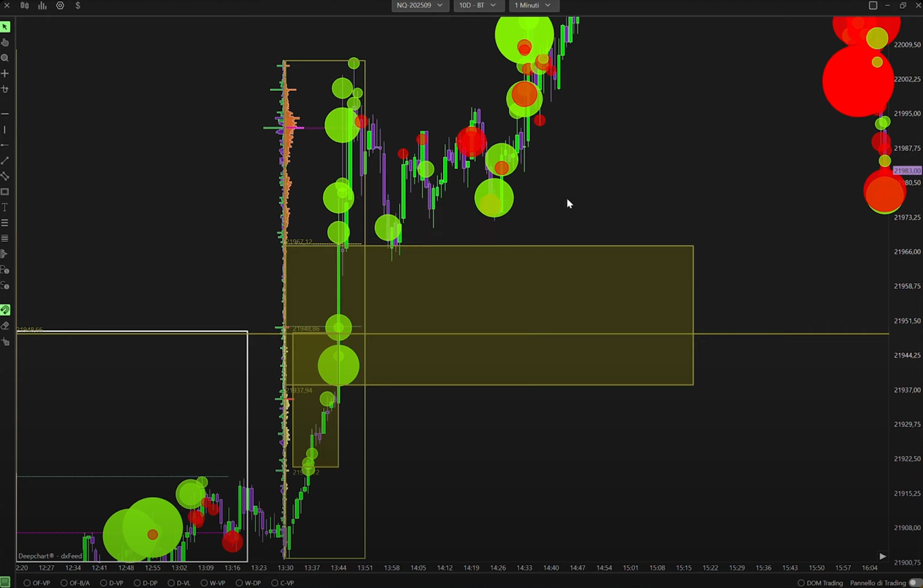Viewport: 923px width, 588px height.
Task: Click the scroll-to-latest arrow on chart
Action: (882, 556)
